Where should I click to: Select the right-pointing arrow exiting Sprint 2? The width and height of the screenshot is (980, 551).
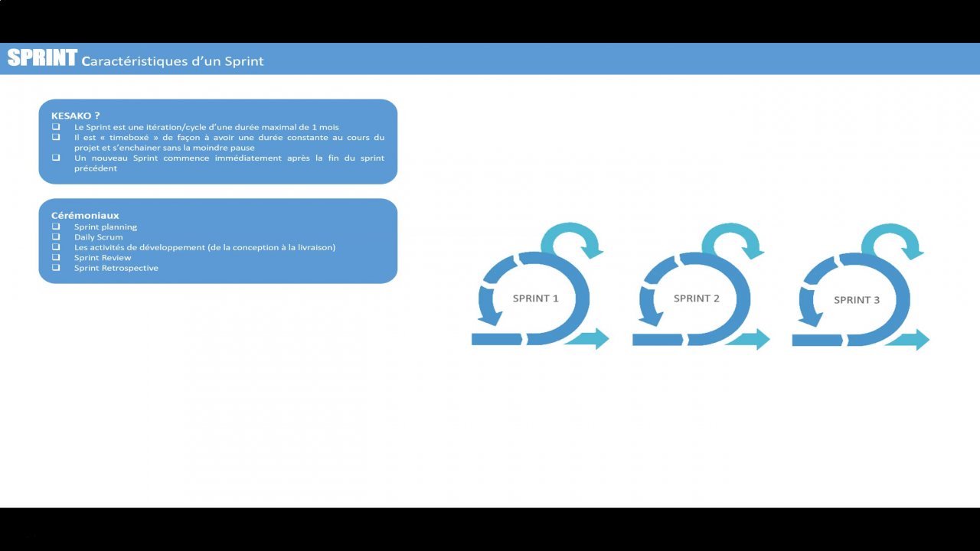tap(749, 339)
